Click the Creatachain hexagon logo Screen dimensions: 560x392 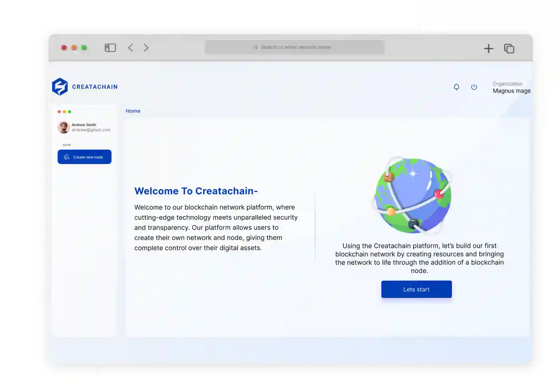point(60,86)
